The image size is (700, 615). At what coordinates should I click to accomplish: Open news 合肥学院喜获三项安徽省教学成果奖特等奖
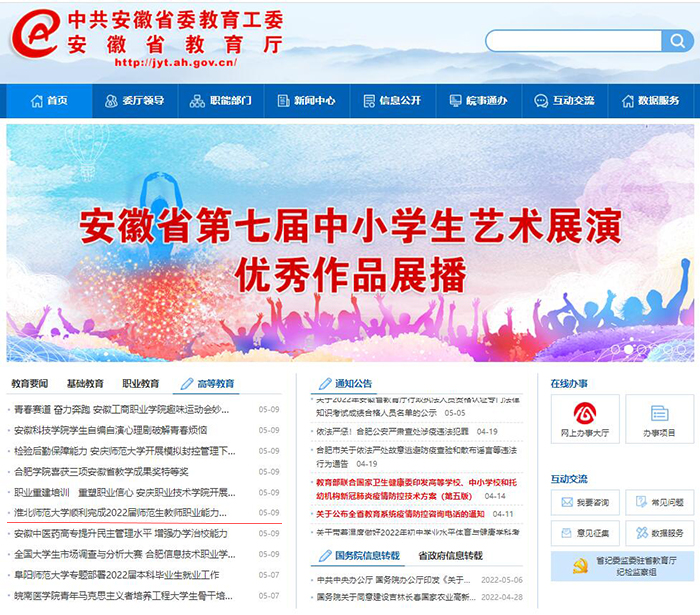click(101, 472)
